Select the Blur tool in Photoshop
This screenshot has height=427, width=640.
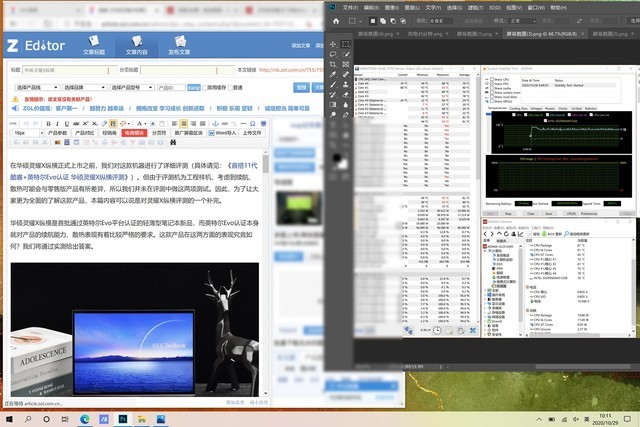tap(346, 105)
